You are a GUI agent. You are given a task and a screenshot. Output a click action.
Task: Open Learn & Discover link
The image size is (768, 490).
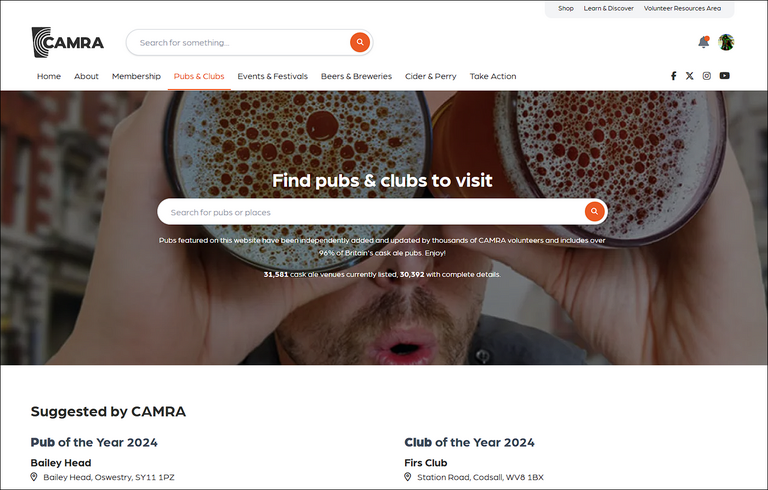click(x=609, y=8)
